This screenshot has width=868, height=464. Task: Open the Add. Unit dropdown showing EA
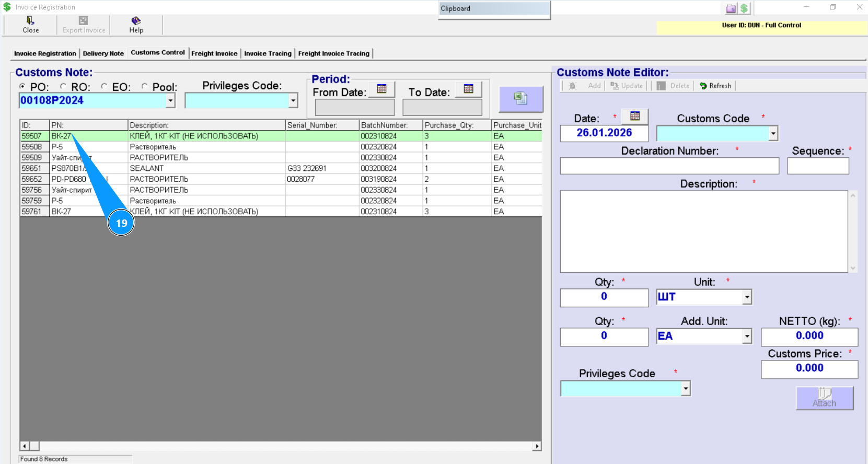(747, 337)
